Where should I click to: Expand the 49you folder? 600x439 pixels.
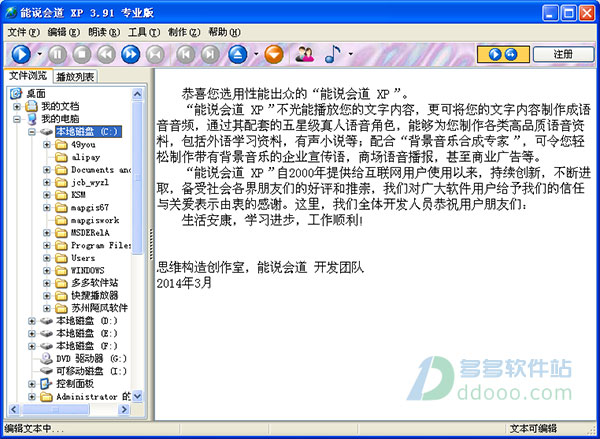tap(47, 144)
